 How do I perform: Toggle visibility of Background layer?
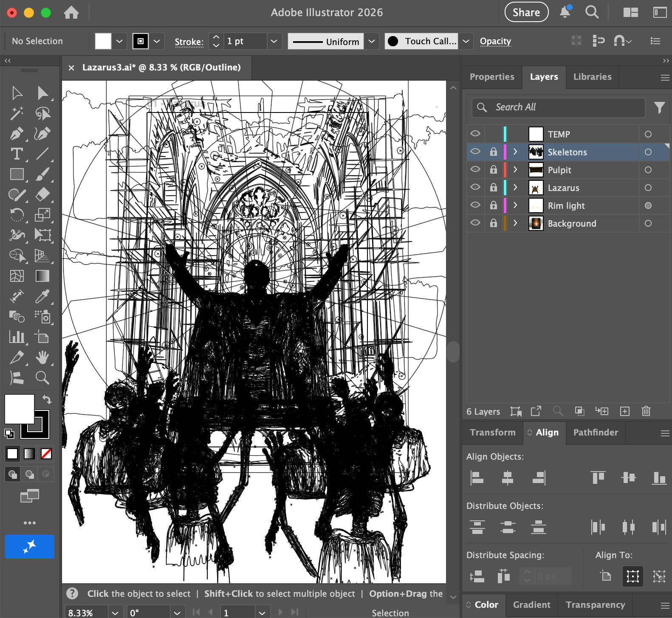(x=475, y=223)
